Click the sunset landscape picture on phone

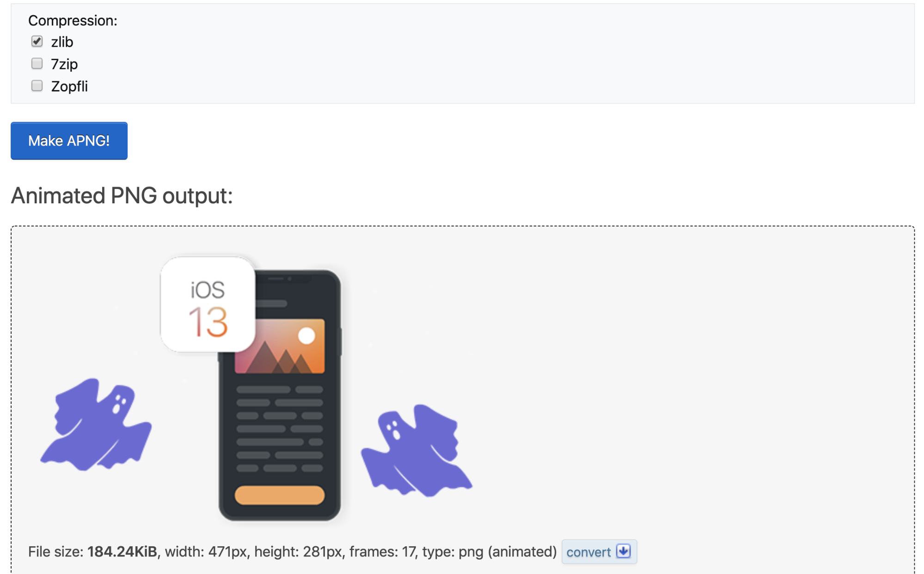[280, 346]
